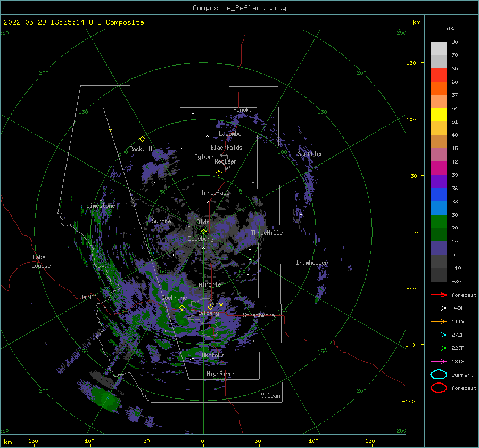The image size is (479, 448).
Task: Click the -30 value in dBZ legend
Action: [456, 282]
